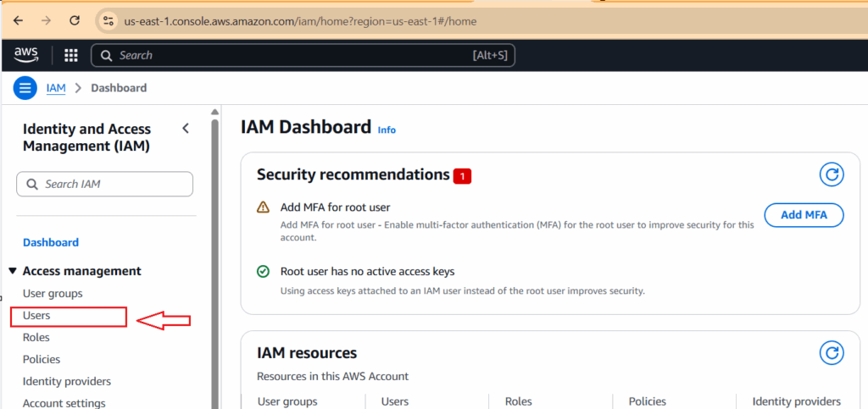
Task: Toggle the blue hamburger navigation menu
Action: [25, 88]
